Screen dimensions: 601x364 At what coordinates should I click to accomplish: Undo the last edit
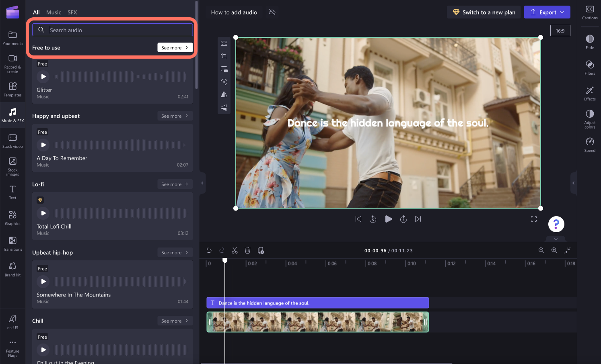tap(209, 250)
